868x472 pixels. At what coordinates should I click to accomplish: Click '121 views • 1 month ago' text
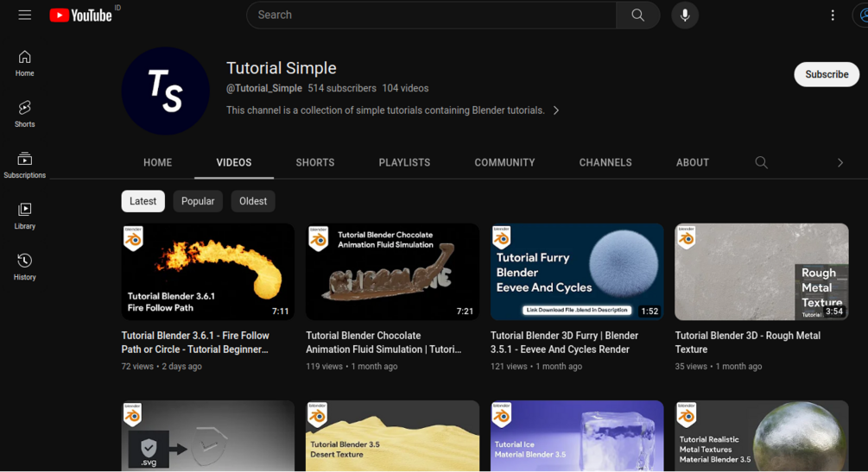coord(535,367)
